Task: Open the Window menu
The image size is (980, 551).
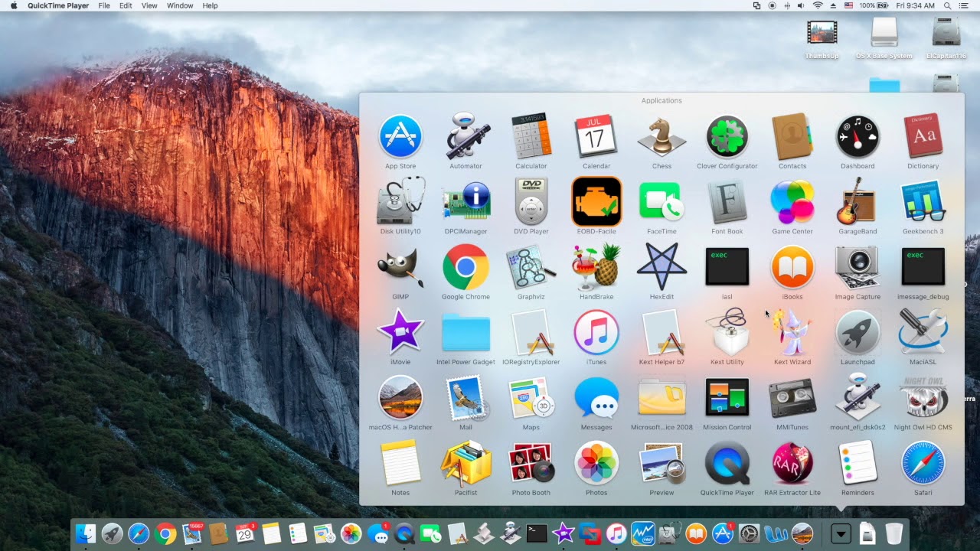Action: (180, 5)
